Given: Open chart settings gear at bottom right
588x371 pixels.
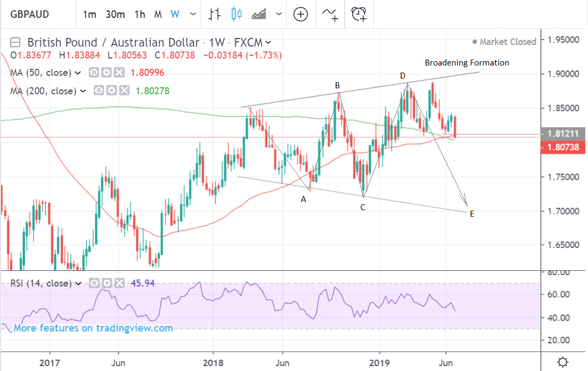Looking at the screenshot, I should click(x=563, y=362).
